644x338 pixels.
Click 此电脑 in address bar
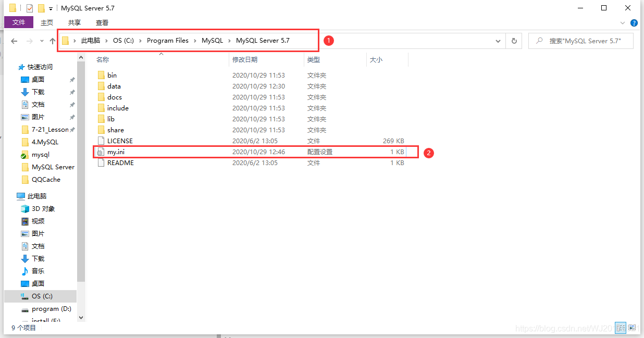point(90,41)
